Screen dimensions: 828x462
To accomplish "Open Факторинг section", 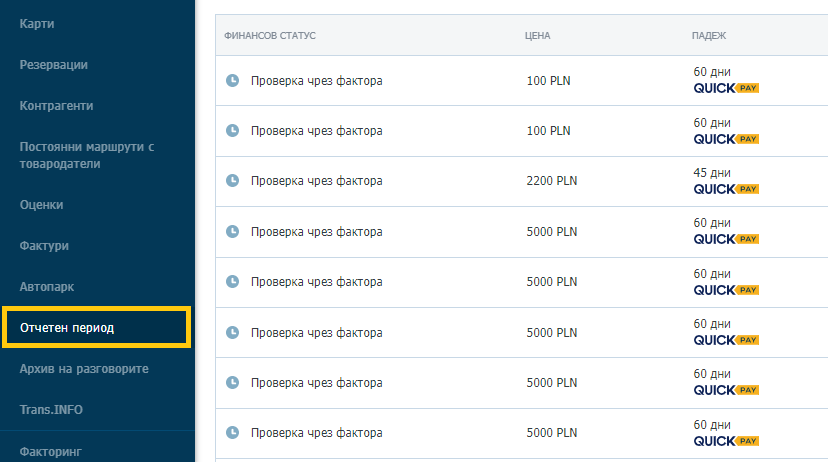I will pos(51,451).
